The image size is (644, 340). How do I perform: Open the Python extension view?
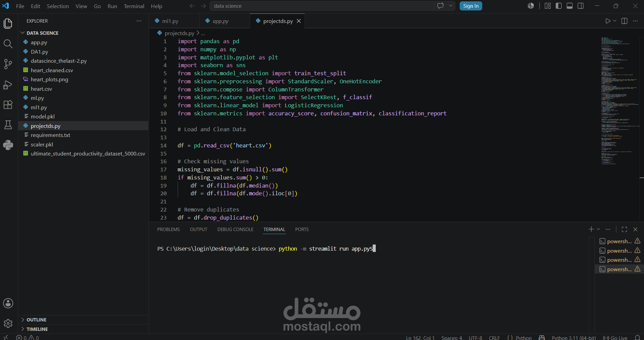8,145
